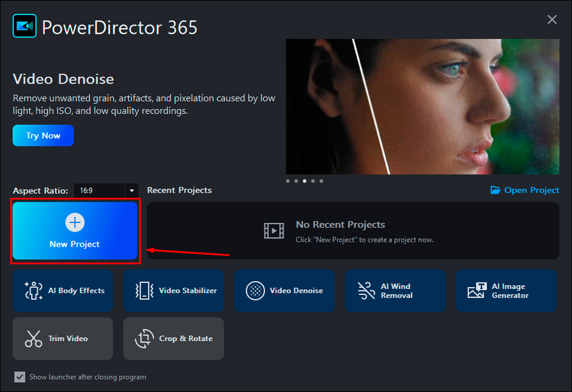Click the AI Wind Removal wind icon
The height and width of the screenshot is (392, 572).
pyautogui.click(x=366, y=291)
